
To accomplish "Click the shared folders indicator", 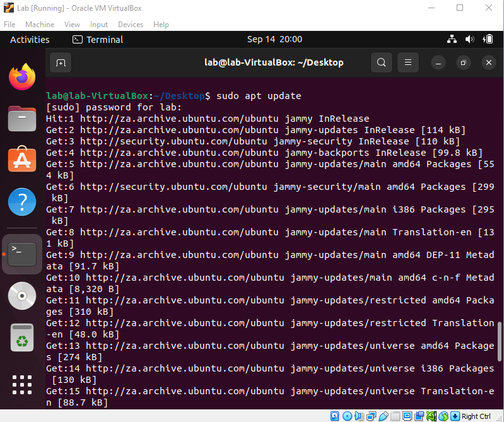I will coord(395,416).
